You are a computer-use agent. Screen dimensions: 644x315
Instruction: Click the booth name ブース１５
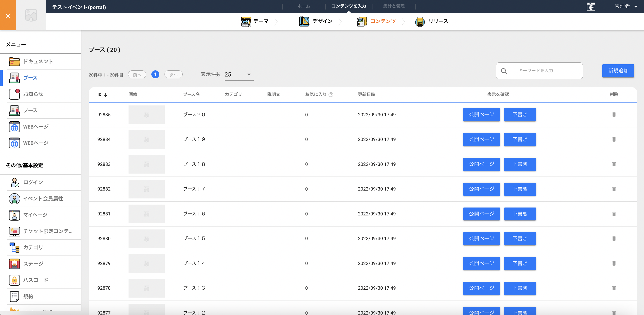coord(194,239)
